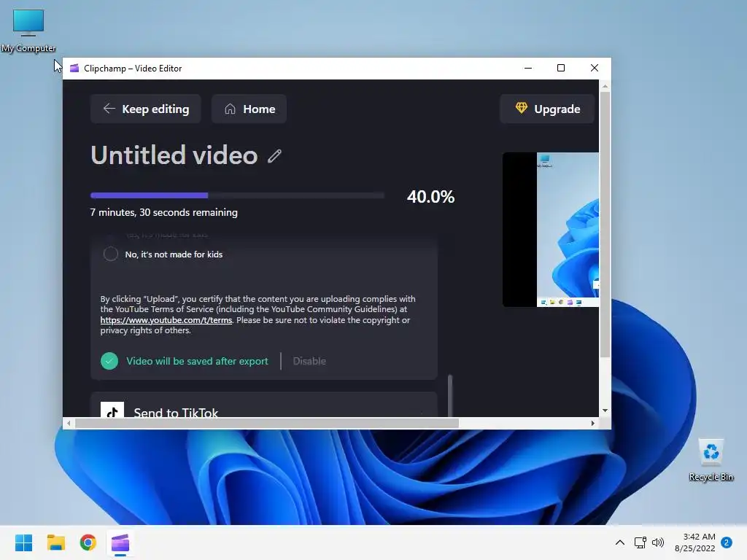The image size is (747, 560).
Task: Edit the Untitled video title pencil icon
Action: pos(274,156)
